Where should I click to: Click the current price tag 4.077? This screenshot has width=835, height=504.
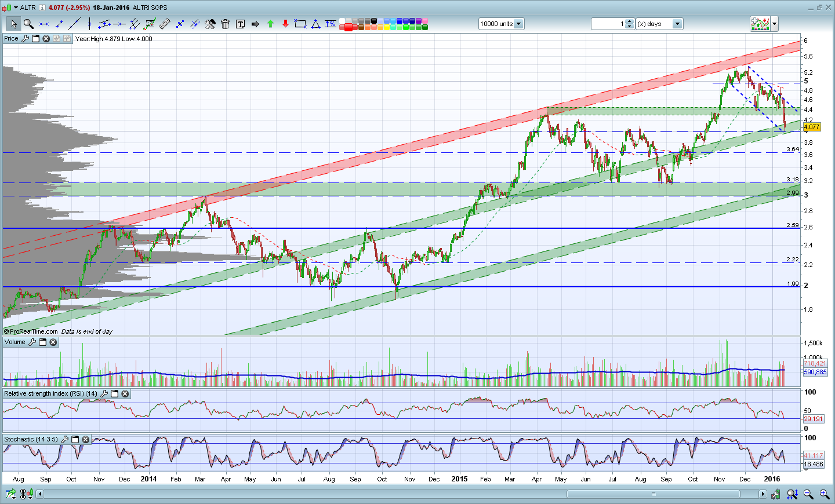pos(812,127)
